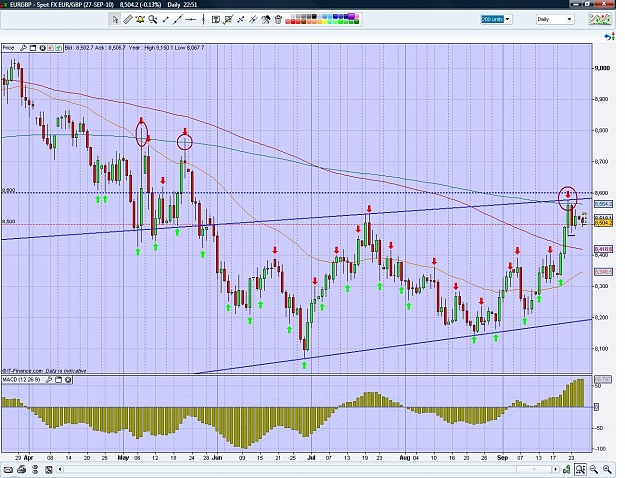625x478 pixels.
Task: Close the MACD panel with X icon
Action: pos(68,380)
